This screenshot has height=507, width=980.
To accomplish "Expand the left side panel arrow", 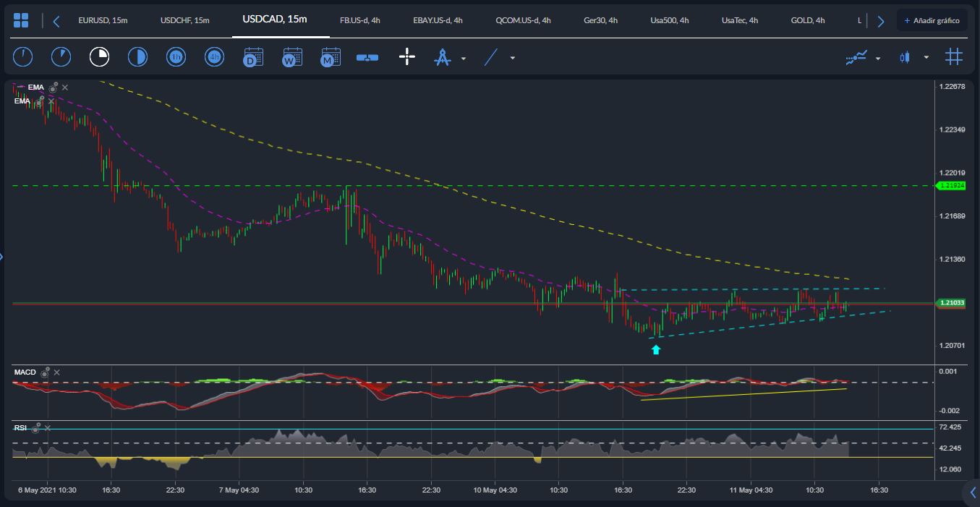I will [x=2, y=256].
